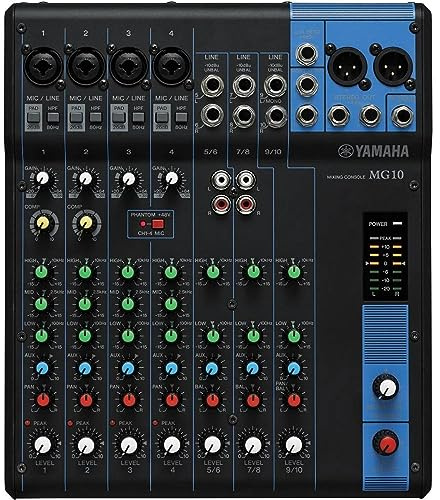Adjust the channel 5/6 AUX knob

[212, 368]
